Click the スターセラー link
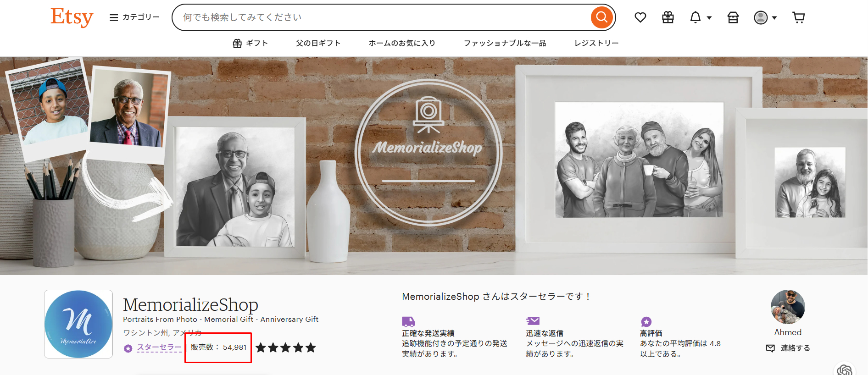Image resolution: width=868 pixels, height=375 pixels. pyautogui.click(x=159, y=347)
